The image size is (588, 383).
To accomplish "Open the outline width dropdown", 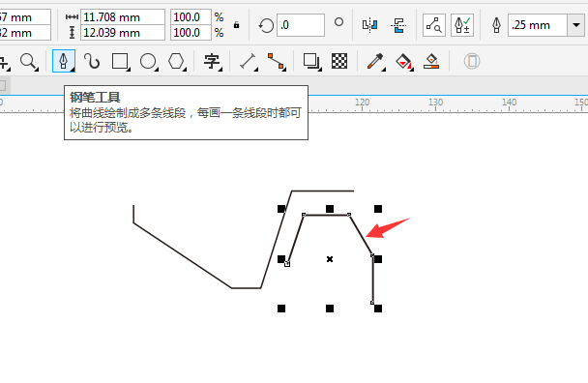I will [x=576, y=25].
